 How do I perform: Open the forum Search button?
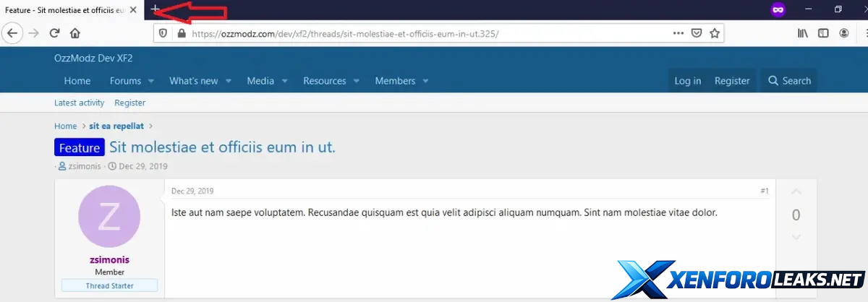[789, 81]
